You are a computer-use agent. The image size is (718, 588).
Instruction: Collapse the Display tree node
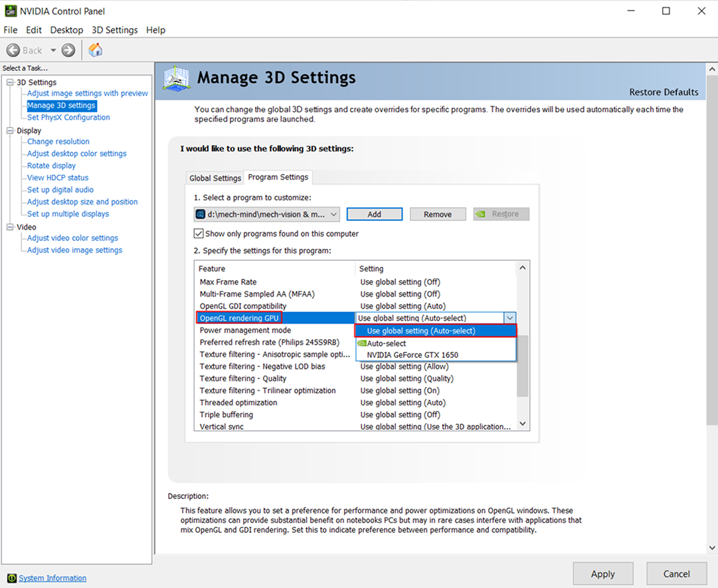coord(9,131)
